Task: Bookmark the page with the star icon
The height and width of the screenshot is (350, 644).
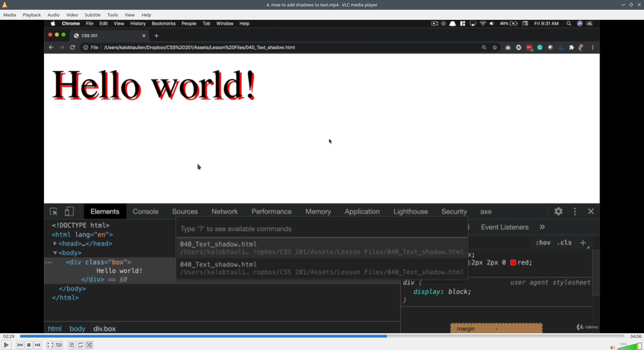Action: (x=495, y=47)
